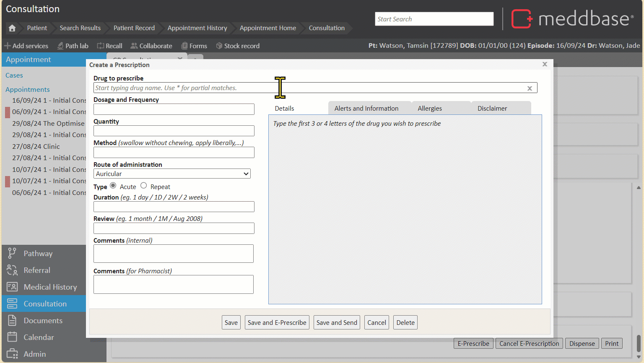Switch to the Allergies tab

pos(430,108)
